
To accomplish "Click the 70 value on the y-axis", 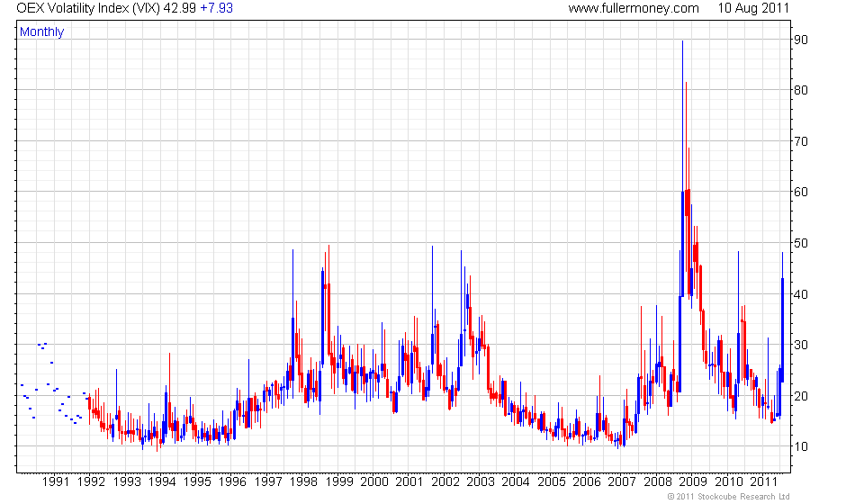I will point(801,141).
